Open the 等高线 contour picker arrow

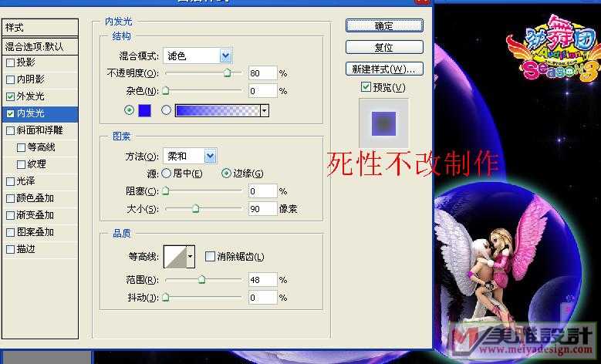[x=191, y=256]
